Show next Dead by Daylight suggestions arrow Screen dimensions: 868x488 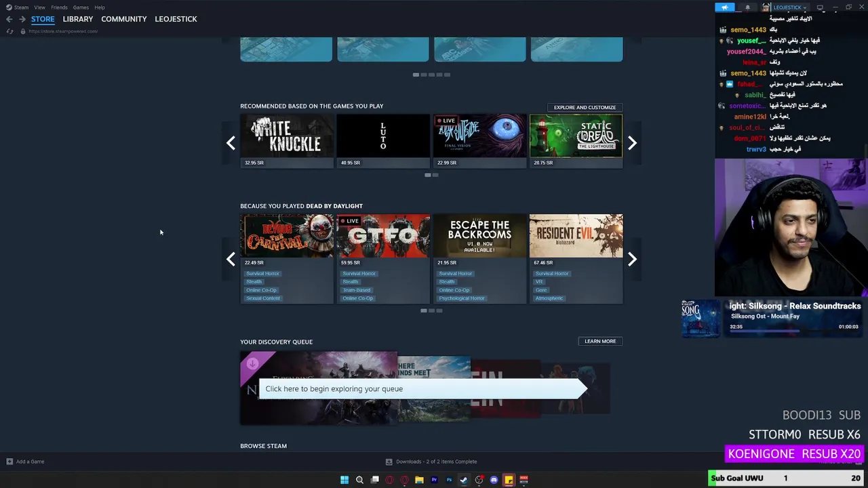632,259
